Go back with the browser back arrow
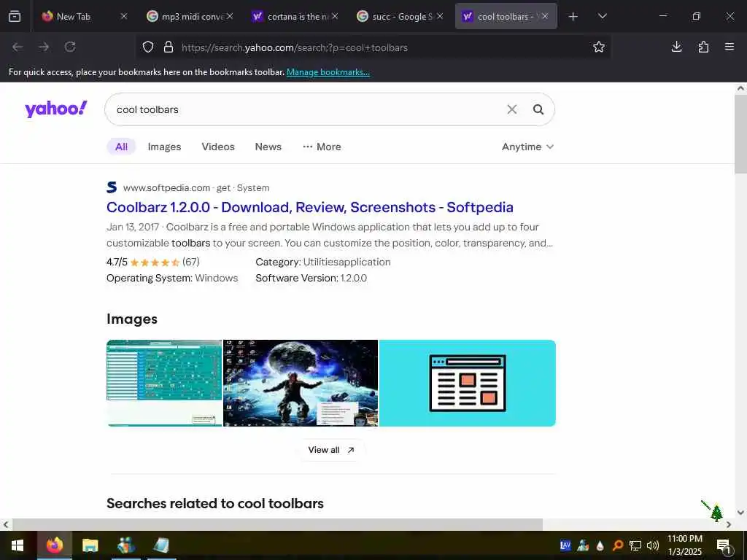 point(18,47)
